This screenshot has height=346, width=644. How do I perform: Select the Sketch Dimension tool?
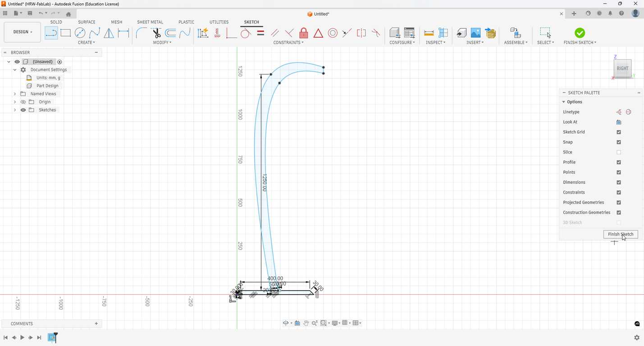(x=123, y=33)
